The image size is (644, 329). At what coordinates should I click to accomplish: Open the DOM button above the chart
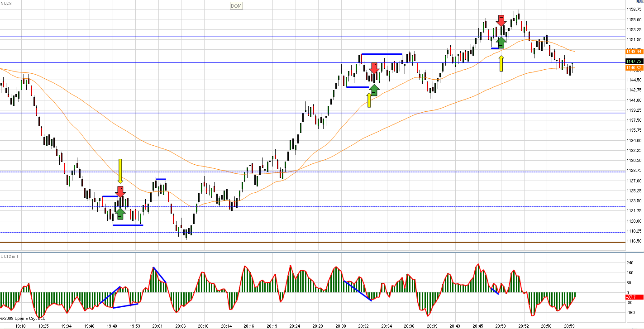236,6
